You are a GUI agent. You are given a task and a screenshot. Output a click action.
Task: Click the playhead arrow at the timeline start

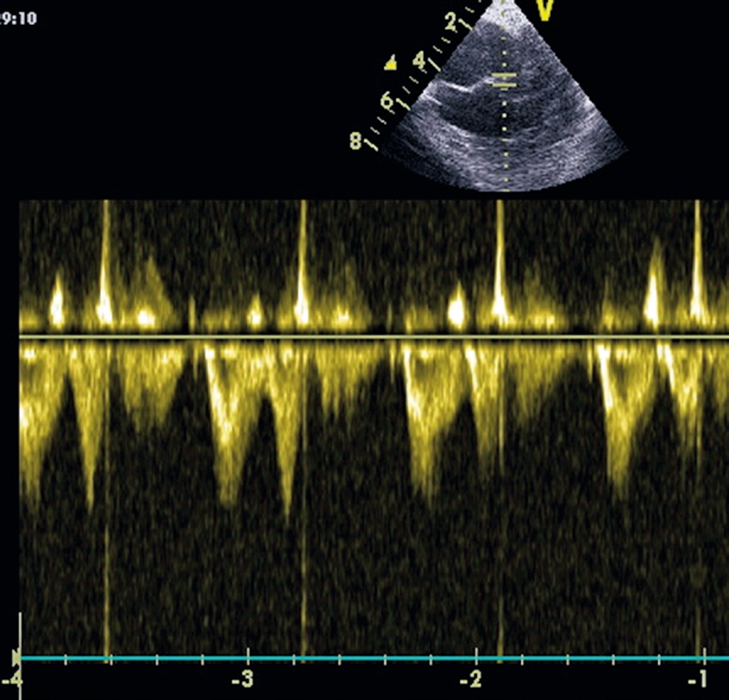tap(17, 657)
